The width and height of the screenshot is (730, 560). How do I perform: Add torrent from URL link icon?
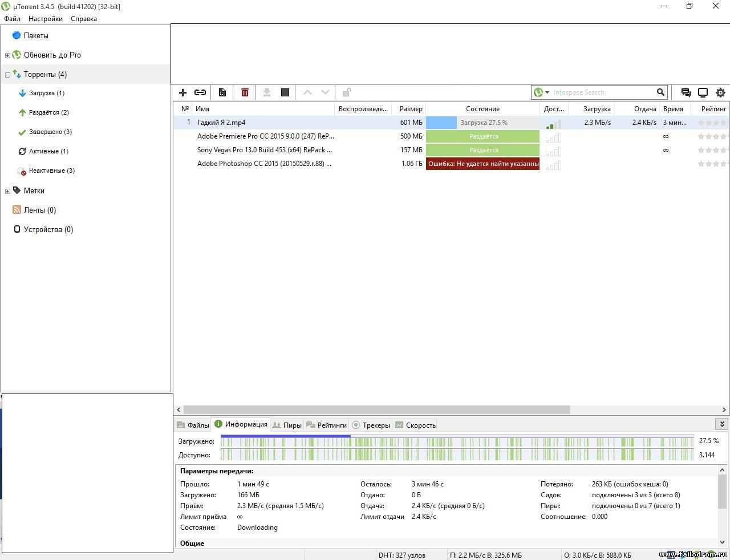pyautogui.click(x=200, y=92)
